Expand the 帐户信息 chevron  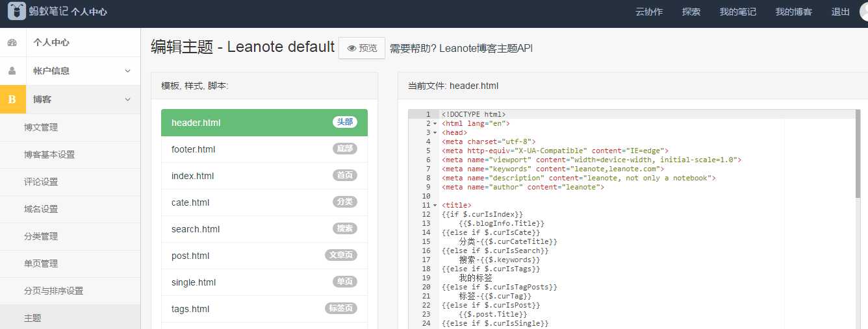pos(127,71)
